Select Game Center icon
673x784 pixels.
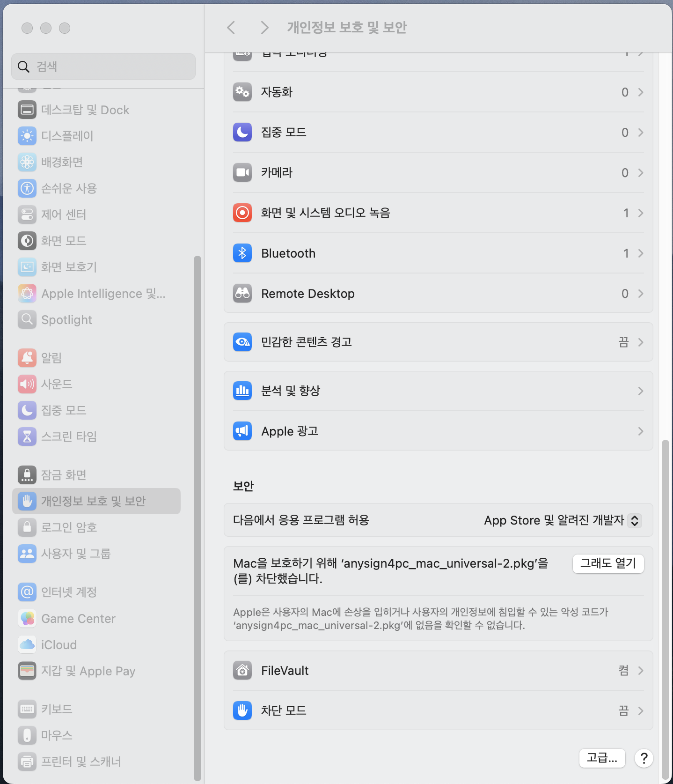(x=27, y=619)
